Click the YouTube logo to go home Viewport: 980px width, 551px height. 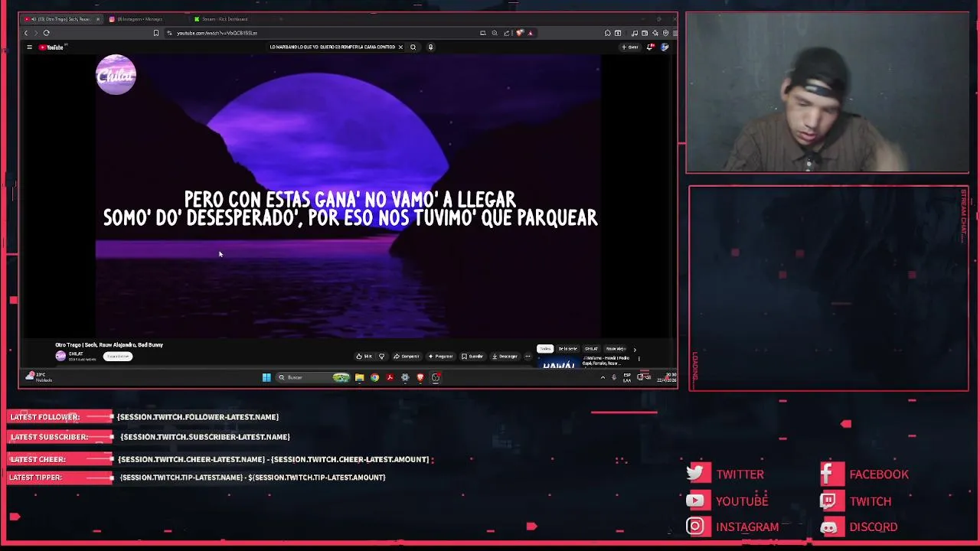[51, 47]
